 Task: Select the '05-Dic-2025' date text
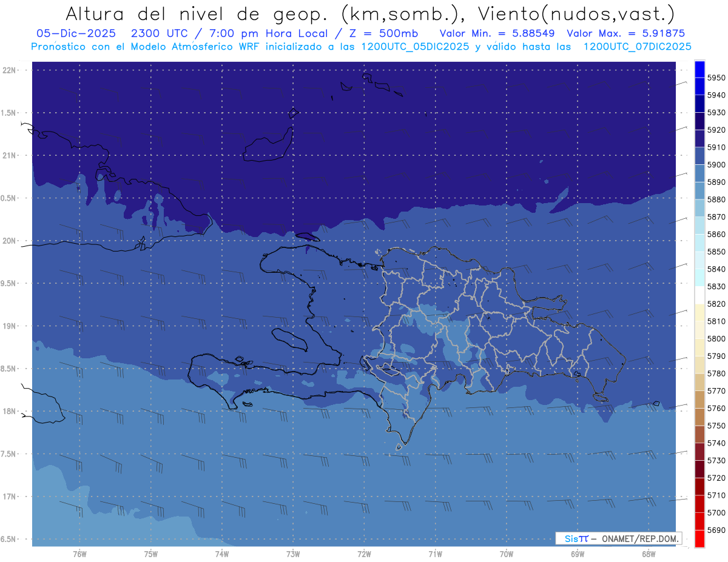click(76, 33)
